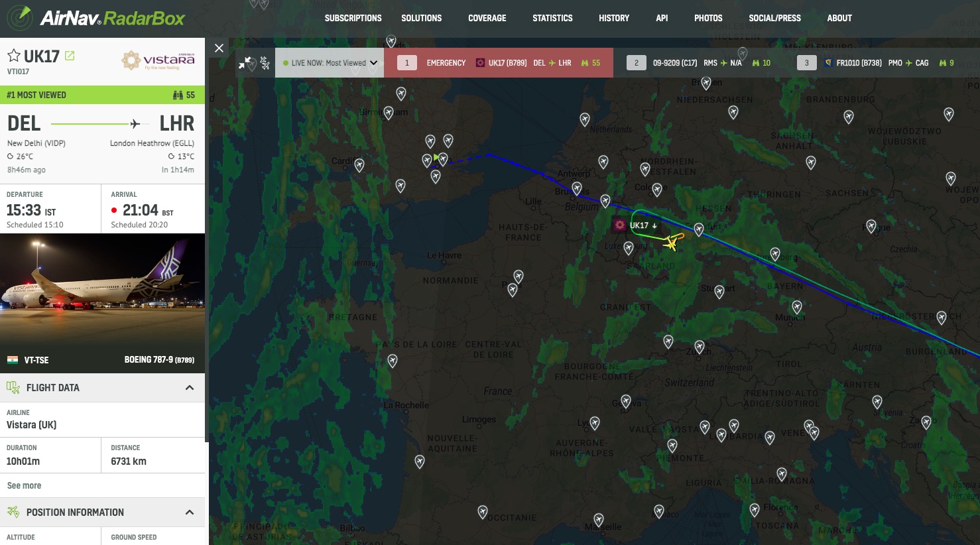Open the LIVE NOW: Most Viewed dropdown
The image size is (980, 545).
click(330, 63)
